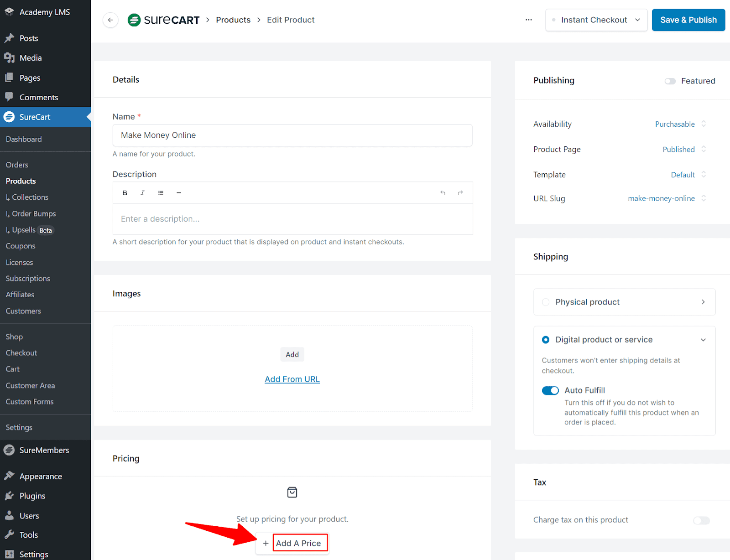The height and width of the screenshot is (560, 730).
Task: Click the Add From URL link
Action: [x=292, y=379]
